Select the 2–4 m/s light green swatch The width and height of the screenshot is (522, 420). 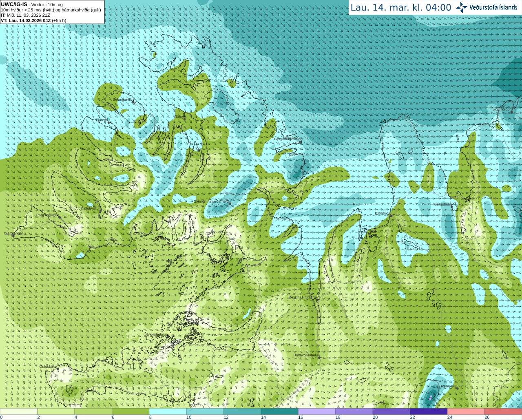point(56,411)
